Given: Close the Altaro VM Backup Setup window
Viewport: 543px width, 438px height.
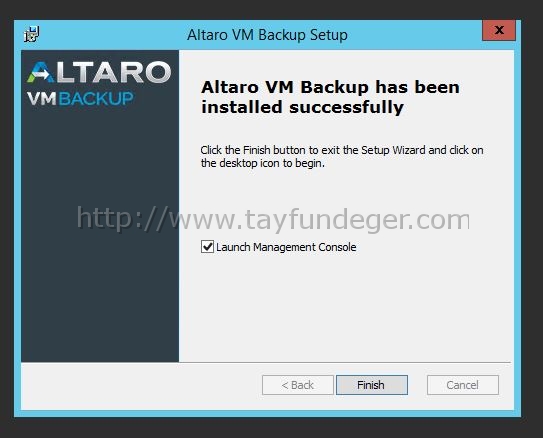Looking at the screenshot, I should click(x=499, y=30).
